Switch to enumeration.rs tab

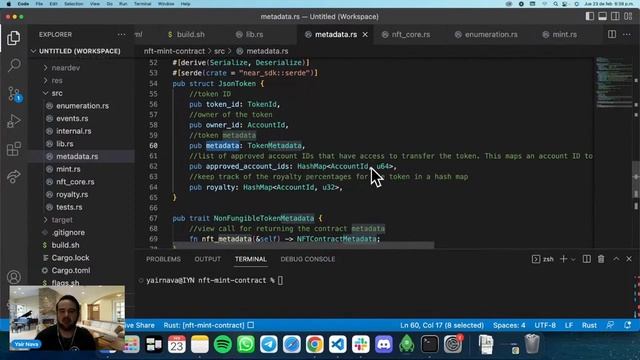(486, 35)
